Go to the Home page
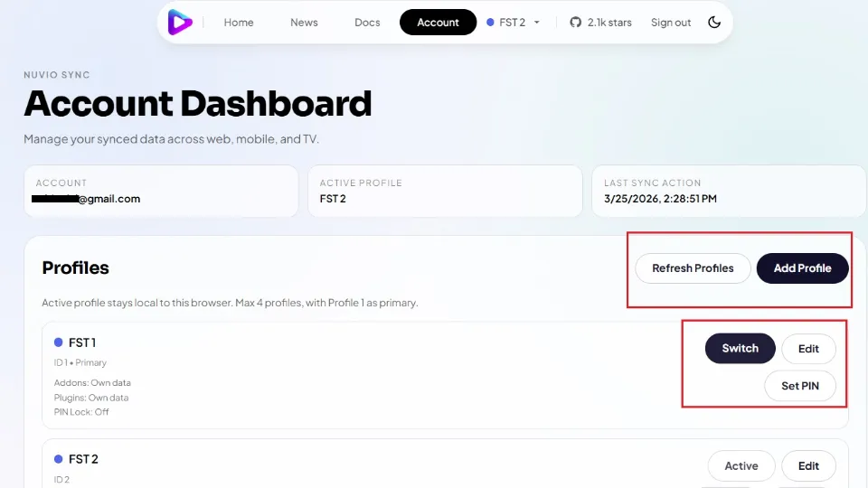This screenshot has width=868, height=488. point(239,23)
